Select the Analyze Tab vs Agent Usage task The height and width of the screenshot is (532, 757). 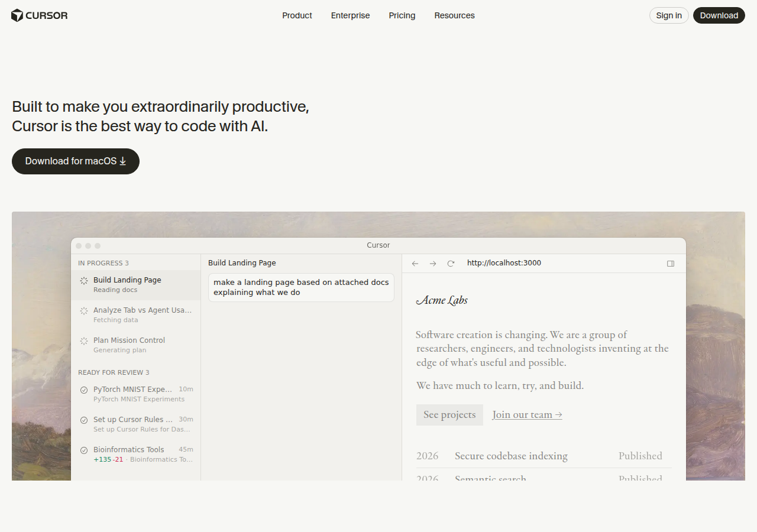136,315
